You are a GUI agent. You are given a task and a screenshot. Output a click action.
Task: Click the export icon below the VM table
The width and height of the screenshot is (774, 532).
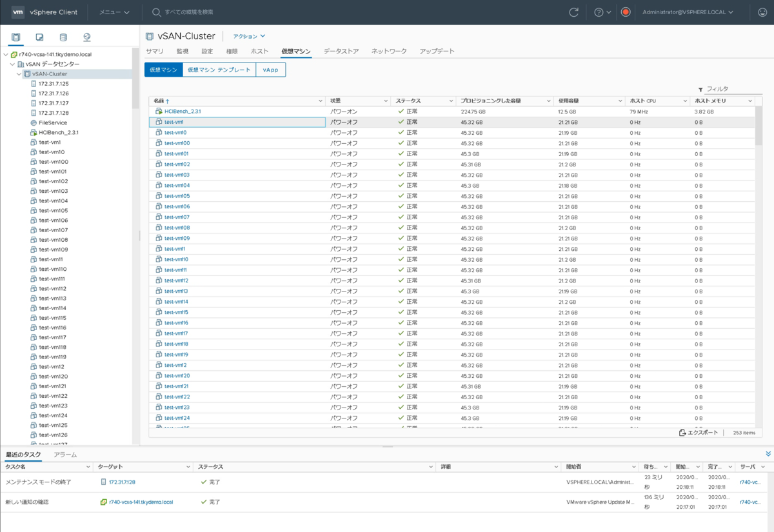coord(682,433)
